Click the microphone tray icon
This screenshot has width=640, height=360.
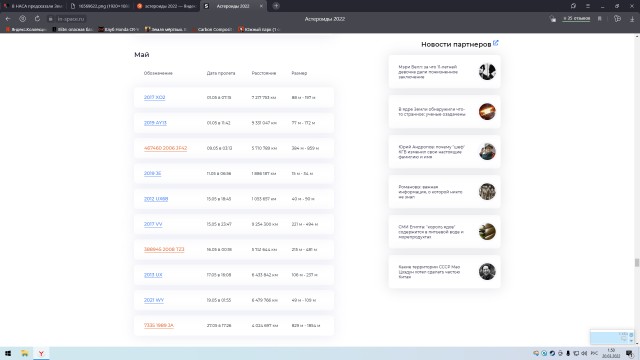(x=568, y=353)
